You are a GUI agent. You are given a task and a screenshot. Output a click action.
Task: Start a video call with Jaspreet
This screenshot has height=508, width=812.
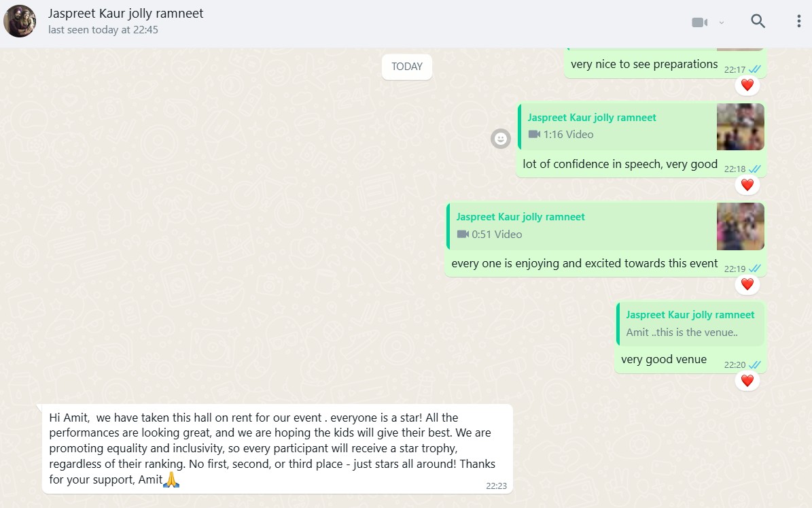tap(700, 22)
